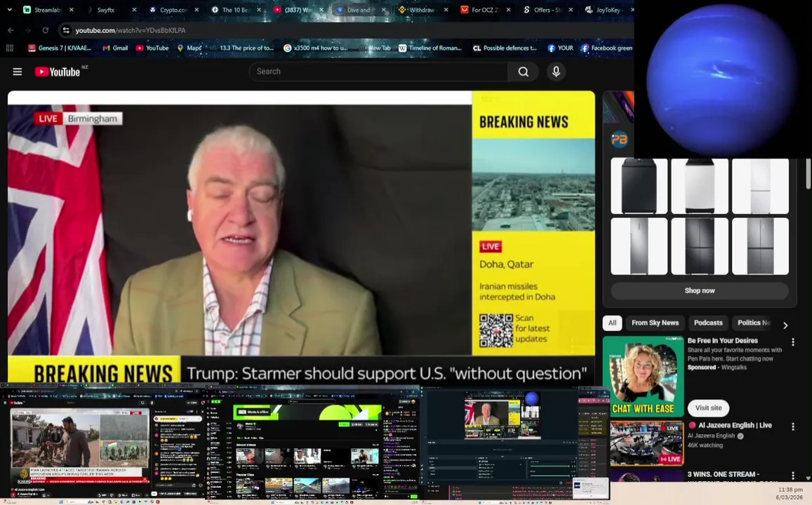Select the Podcasts filter chip
This screenshot has width=812, height=505.
[708, 323]
